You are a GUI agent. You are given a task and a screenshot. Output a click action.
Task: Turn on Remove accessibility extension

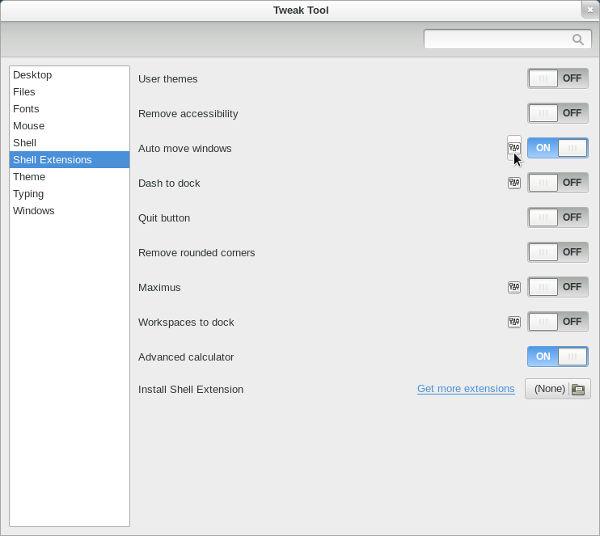[558, 113]
